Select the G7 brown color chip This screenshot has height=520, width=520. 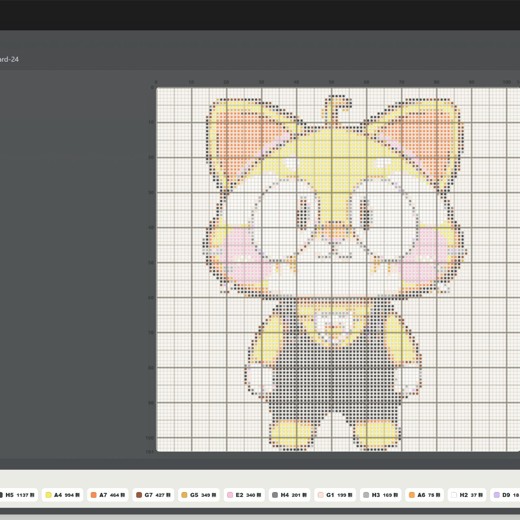pos(153,495)
